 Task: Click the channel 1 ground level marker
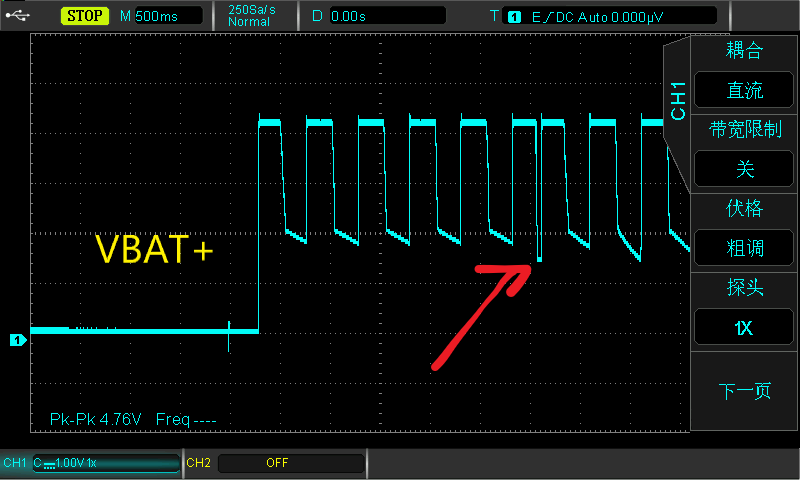click(18, 340)
